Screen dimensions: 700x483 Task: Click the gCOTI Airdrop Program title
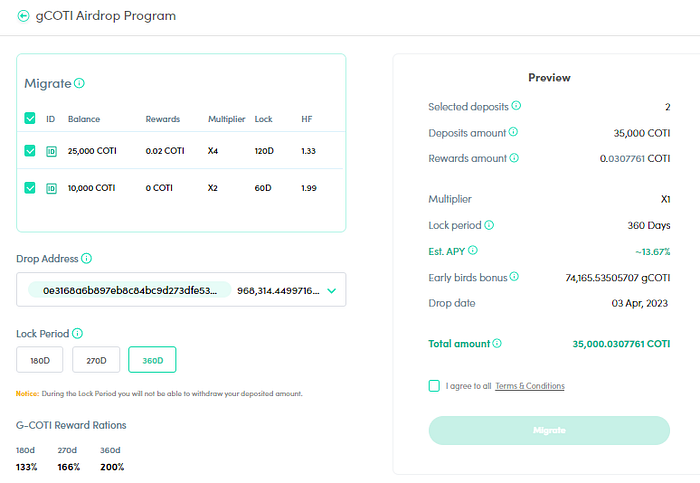pyautogui.click(x=106, y=16)
